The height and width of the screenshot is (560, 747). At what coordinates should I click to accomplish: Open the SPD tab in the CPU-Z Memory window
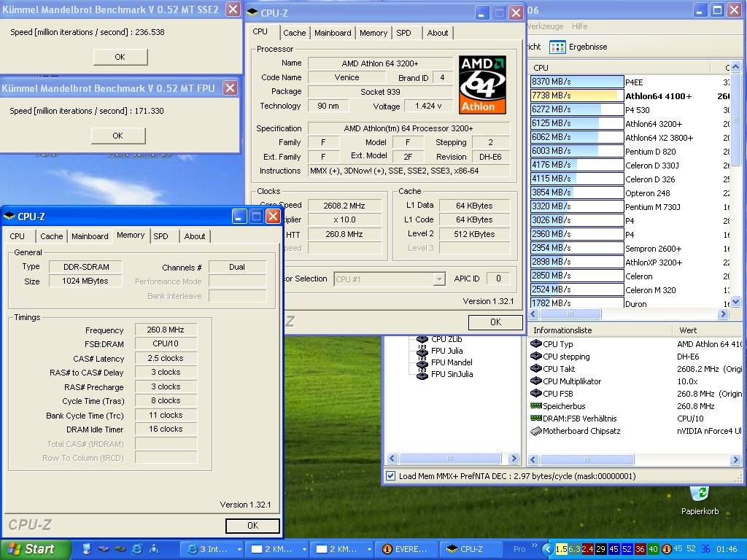click(160, 236)
